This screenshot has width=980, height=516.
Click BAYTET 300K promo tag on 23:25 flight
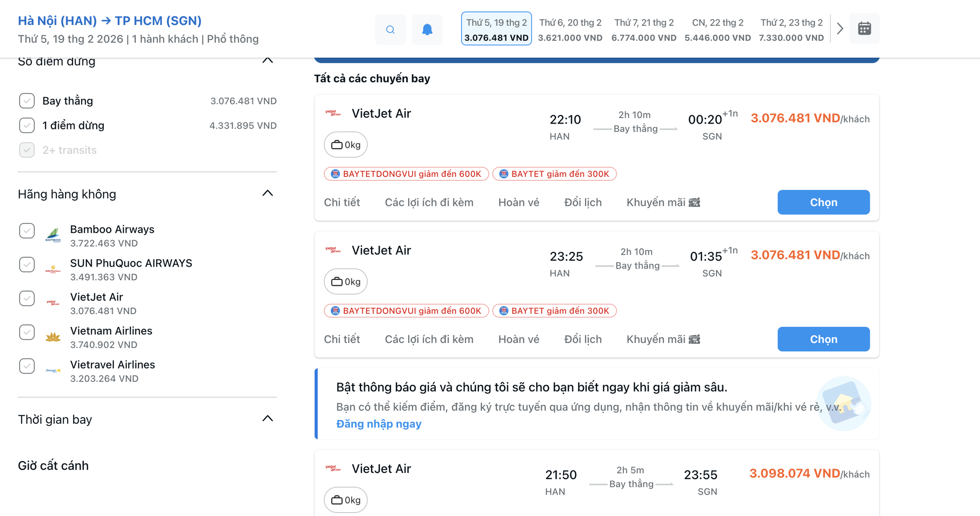click(x=554, y=311)
